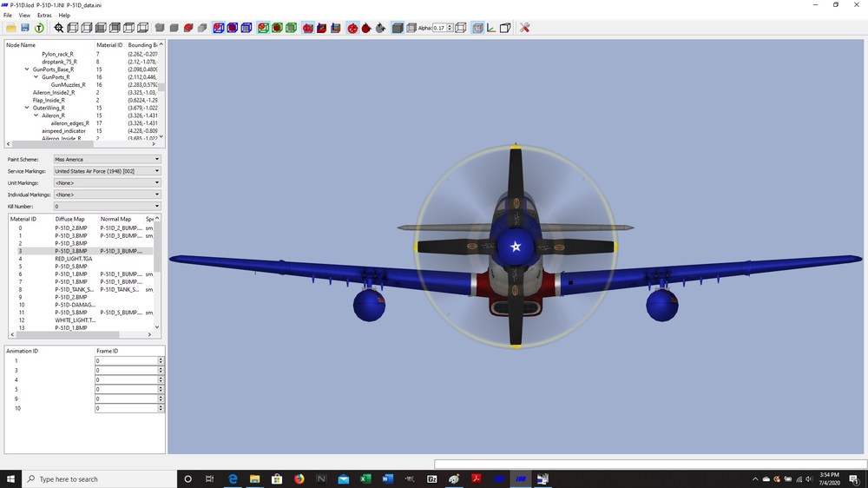Viewport: 868px width, 488px height.
Task: Open the wrench and screwdriver settings icon
Action: pos(525,28)
